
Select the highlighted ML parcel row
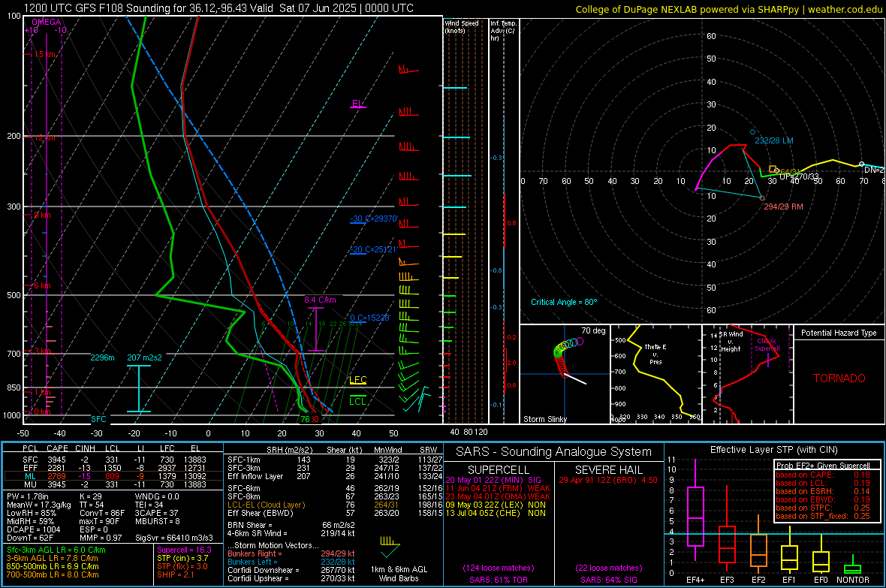click(x=113, y=476)
